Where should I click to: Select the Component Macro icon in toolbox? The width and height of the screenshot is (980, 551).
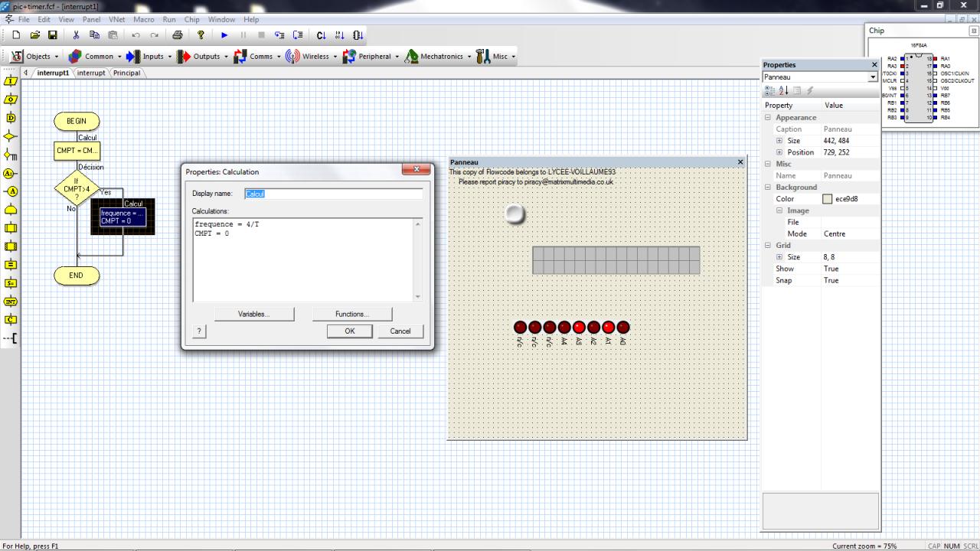pyautogui.click(x=11, y=246)
